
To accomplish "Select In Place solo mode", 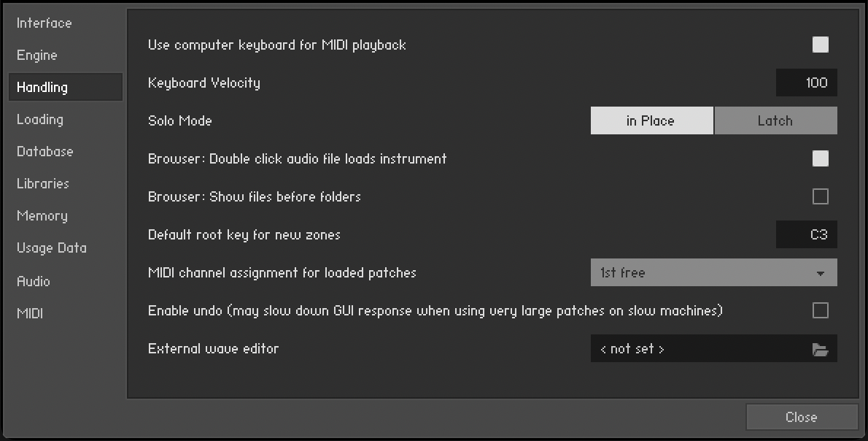I will 651,121.
